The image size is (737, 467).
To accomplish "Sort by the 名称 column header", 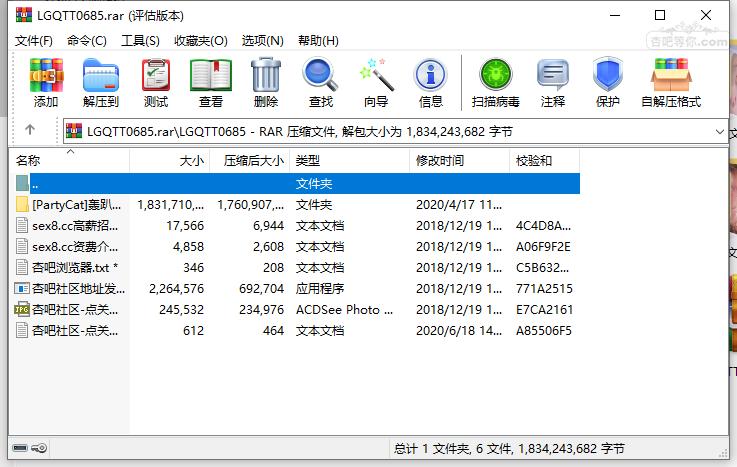I will (69, 161).
